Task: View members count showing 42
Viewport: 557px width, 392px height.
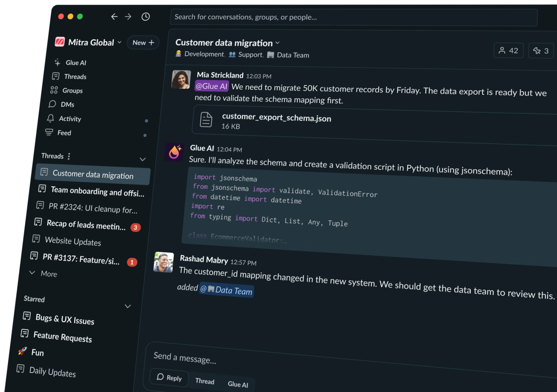Action: point(508,50)
